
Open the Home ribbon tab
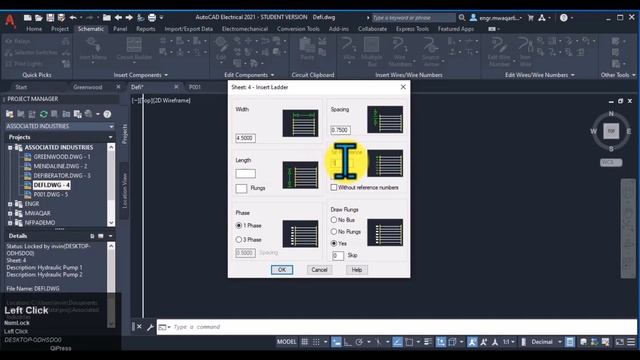(34, 29)
